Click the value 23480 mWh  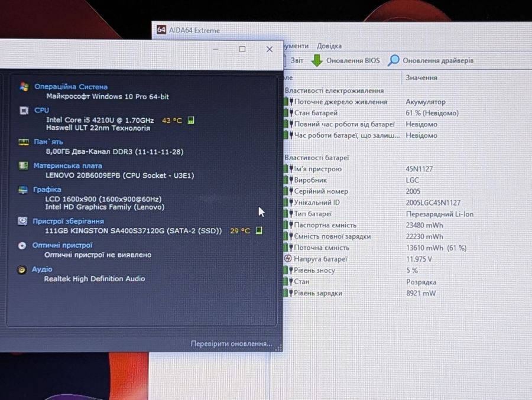click(x=424, y=225)
